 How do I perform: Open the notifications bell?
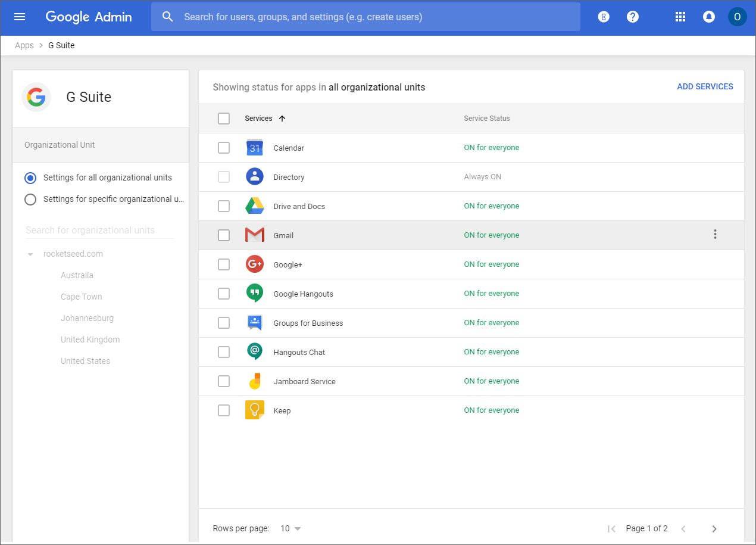point(708,17)
